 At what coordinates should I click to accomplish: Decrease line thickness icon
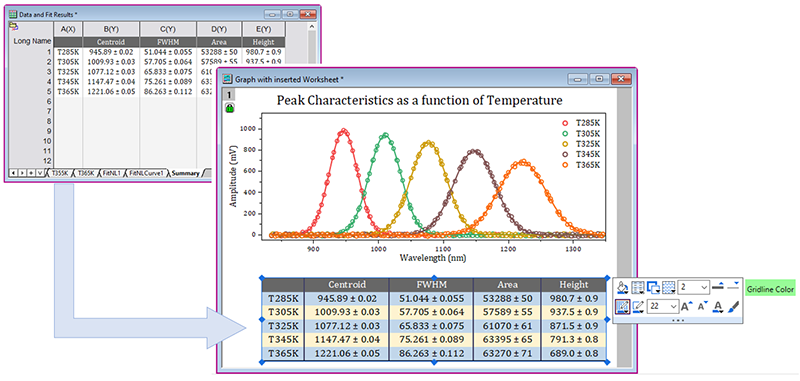(x=733, y=286)
